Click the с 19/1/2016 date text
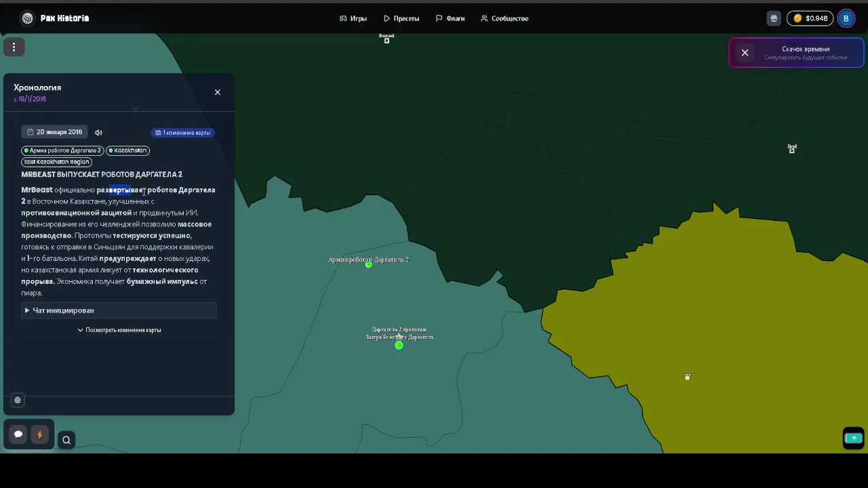The height and width of the screenshot is (488, 868). [x=30, y=99]
